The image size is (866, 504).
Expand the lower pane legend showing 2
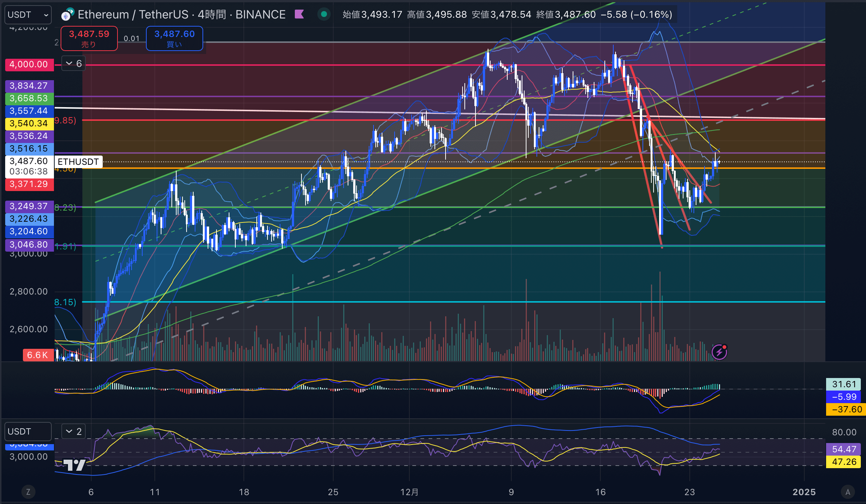click(x=74, y=431)
